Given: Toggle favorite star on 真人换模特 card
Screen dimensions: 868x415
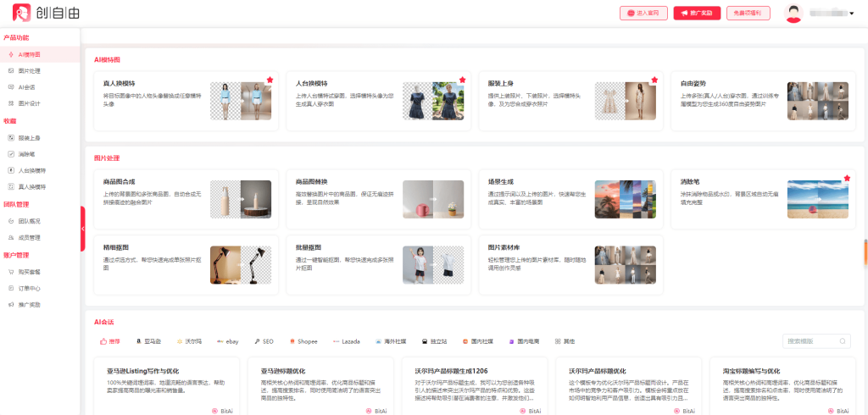Looking at the screenshot, I should [x=270, y=80].
